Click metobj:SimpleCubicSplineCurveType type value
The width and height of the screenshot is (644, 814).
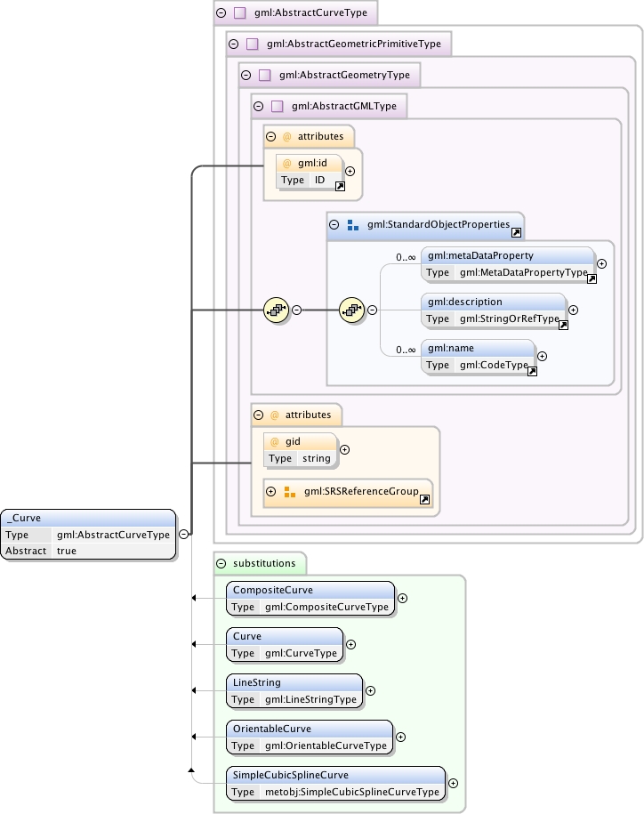(x=352, y=792)
